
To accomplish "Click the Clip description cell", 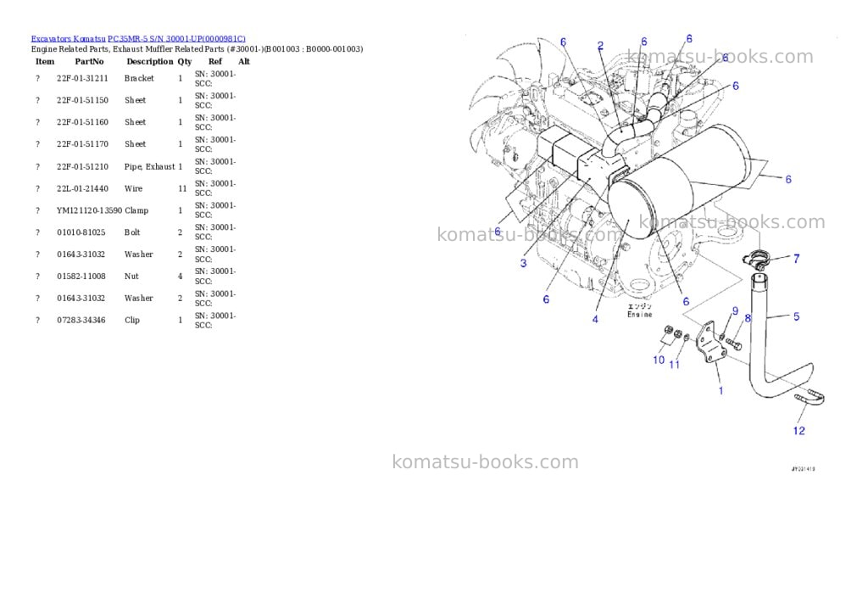I will (131, 321).
